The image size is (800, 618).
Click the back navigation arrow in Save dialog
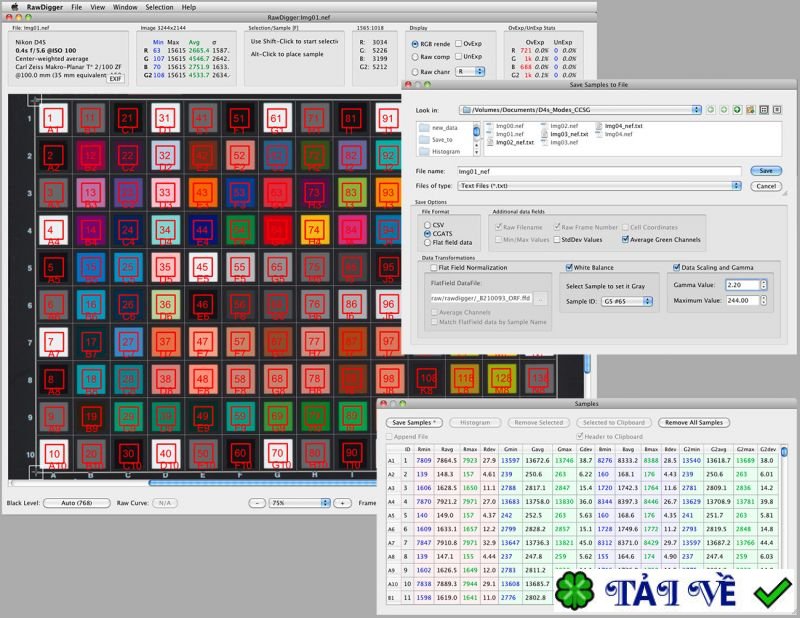point(711,108)
